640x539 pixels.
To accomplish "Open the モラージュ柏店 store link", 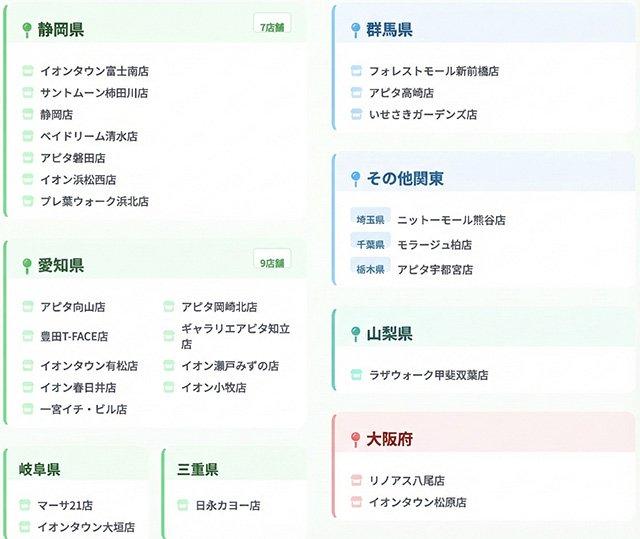I will [434, 245].
